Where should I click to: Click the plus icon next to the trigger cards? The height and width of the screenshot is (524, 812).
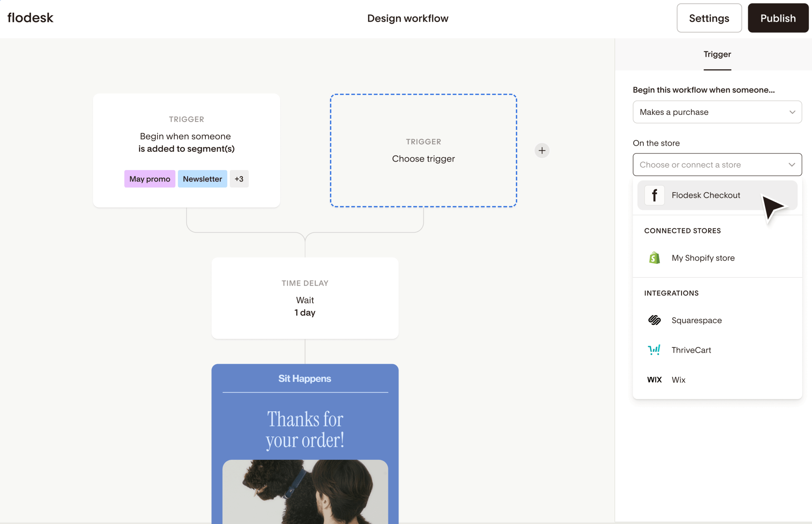point(542,150)
